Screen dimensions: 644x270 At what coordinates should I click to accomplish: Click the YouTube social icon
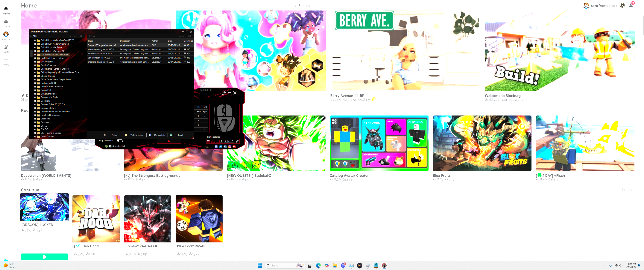[234, 147]
